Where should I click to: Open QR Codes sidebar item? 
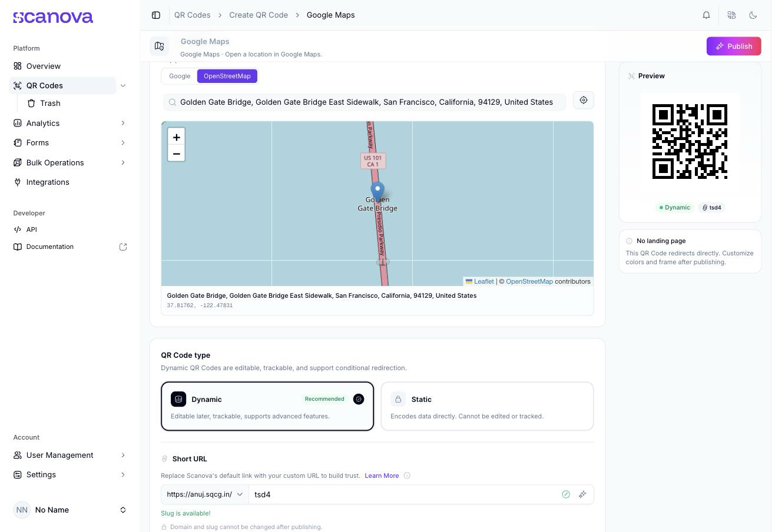point(62,86)
